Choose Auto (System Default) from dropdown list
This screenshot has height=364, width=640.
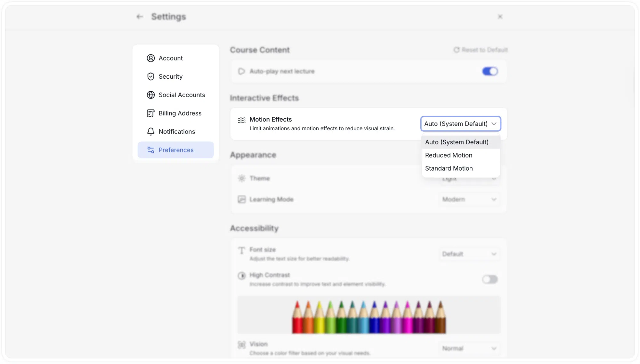point(461,142)
